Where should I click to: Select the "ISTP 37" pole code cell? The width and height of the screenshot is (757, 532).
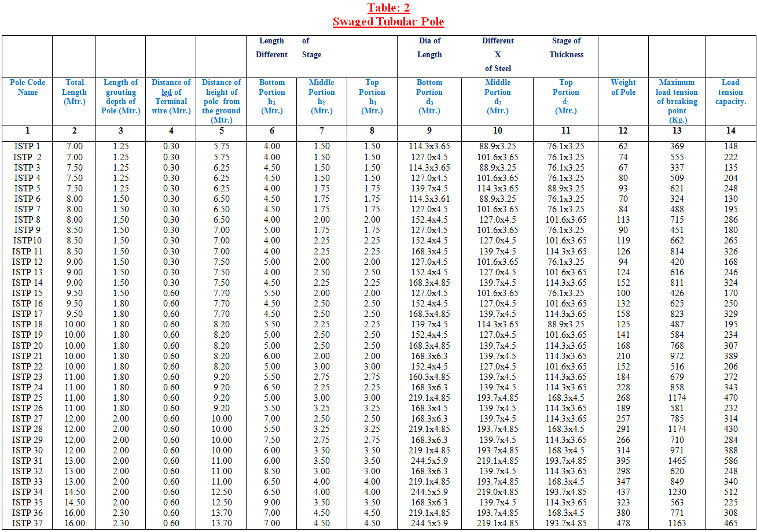[27, 524]
